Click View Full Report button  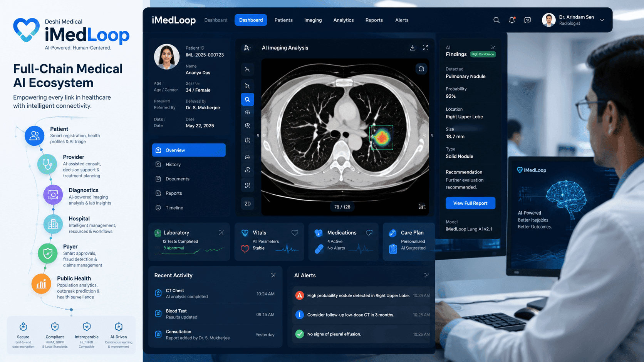470,203
